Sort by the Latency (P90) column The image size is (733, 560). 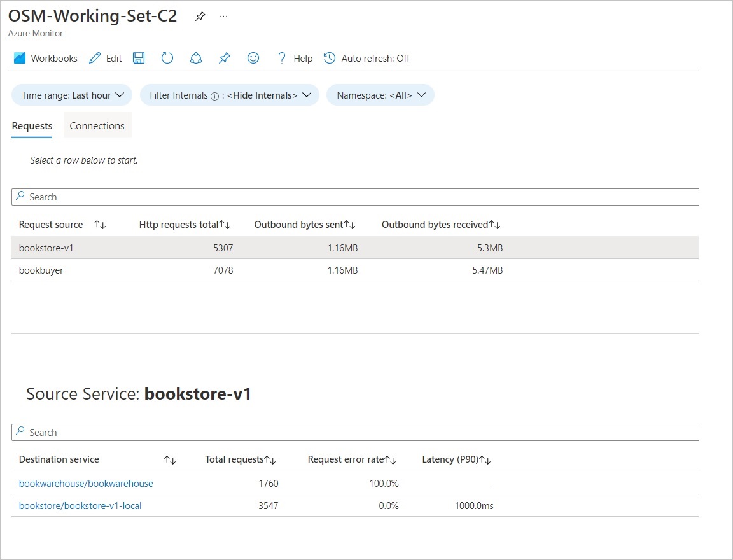coord(456,459)
